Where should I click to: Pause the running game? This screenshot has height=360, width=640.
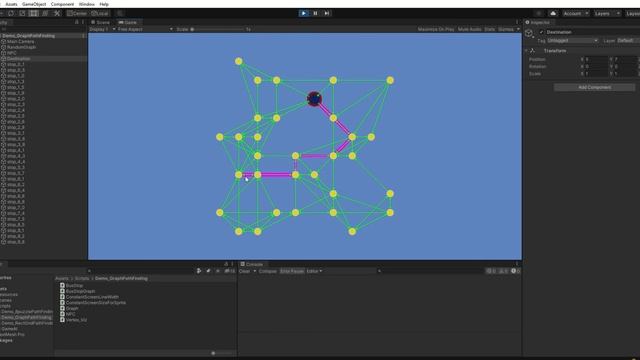click(315, 13)
